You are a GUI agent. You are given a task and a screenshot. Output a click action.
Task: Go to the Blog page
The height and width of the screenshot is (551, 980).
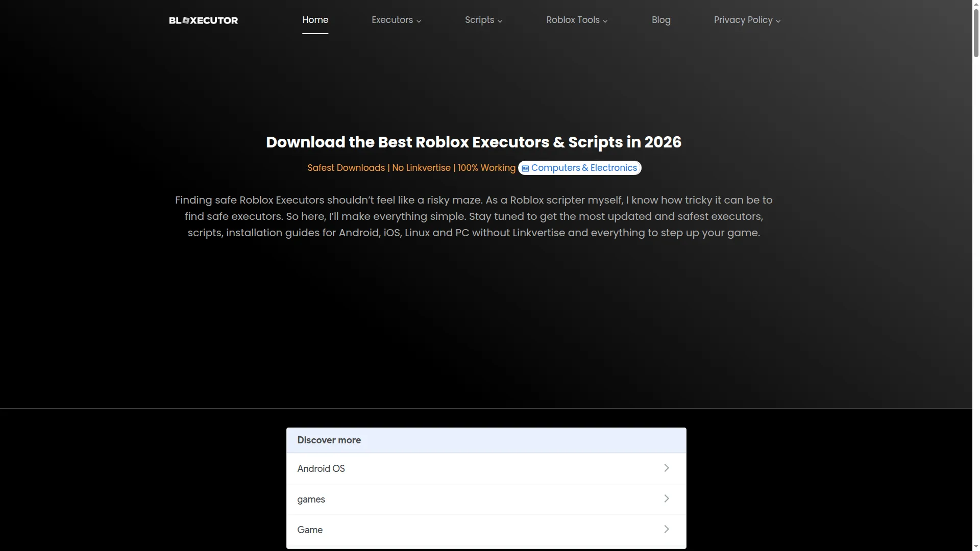tap(661, 20)
